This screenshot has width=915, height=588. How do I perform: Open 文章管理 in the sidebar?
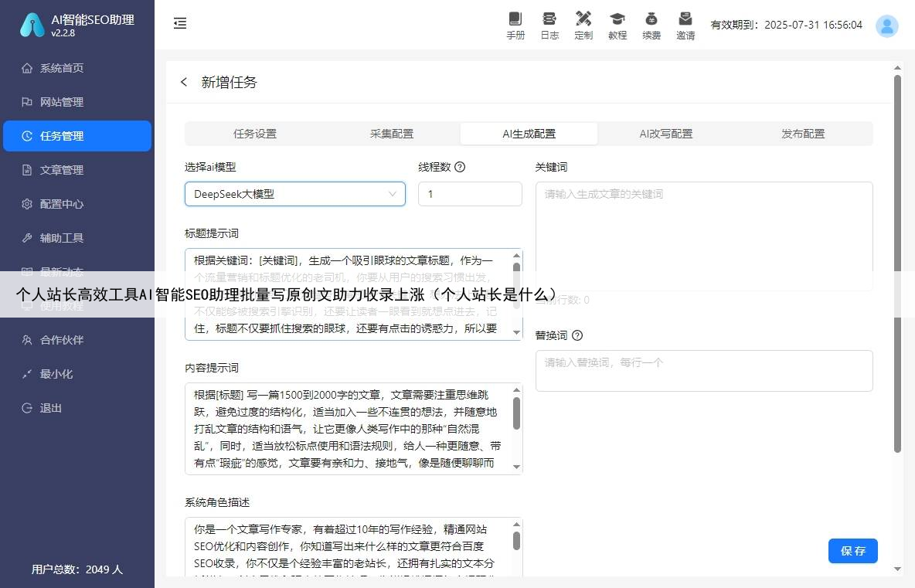tap(62, 170)
